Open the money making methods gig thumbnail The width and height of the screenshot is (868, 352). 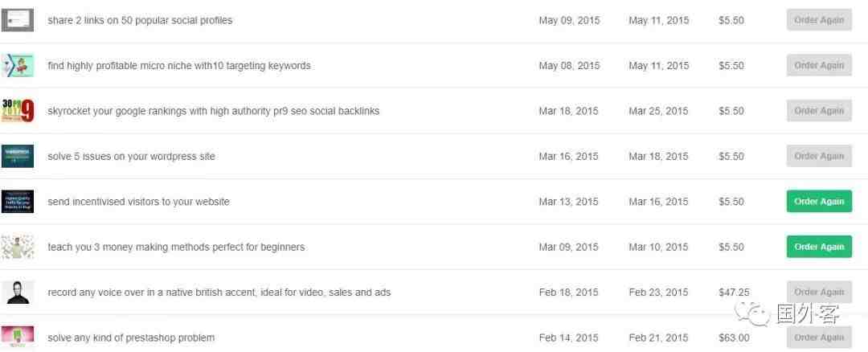click(17, 247)
